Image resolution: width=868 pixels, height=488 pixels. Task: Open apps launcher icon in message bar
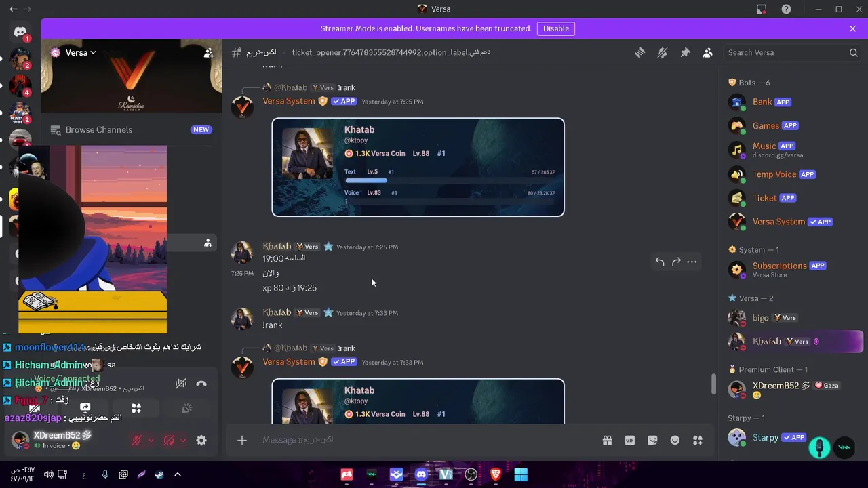click(697, 440)
